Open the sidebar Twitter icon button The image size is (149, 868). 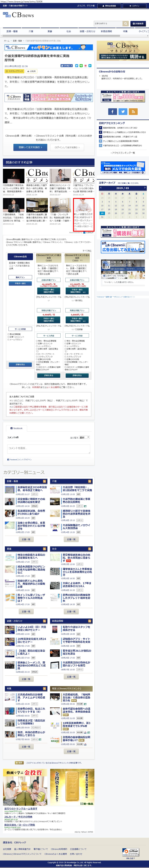click(123, 111)
